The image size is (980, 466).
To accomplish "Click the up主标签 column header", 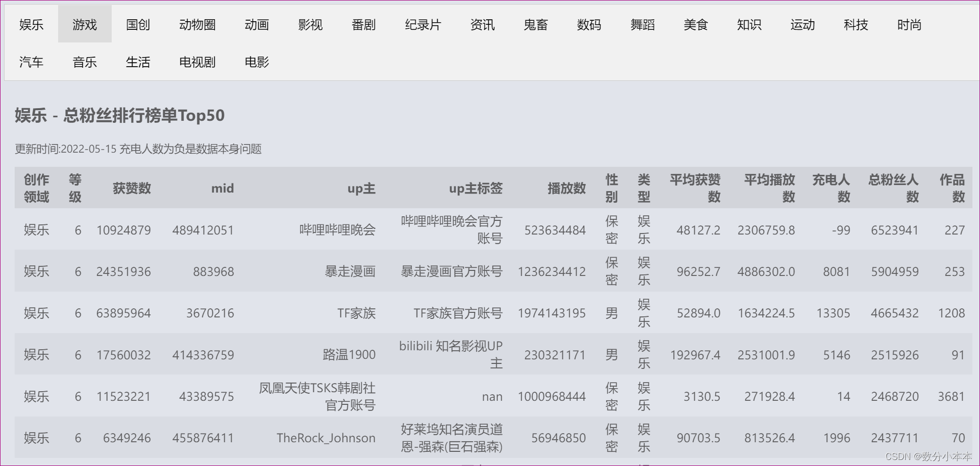I will coord(476,188).
